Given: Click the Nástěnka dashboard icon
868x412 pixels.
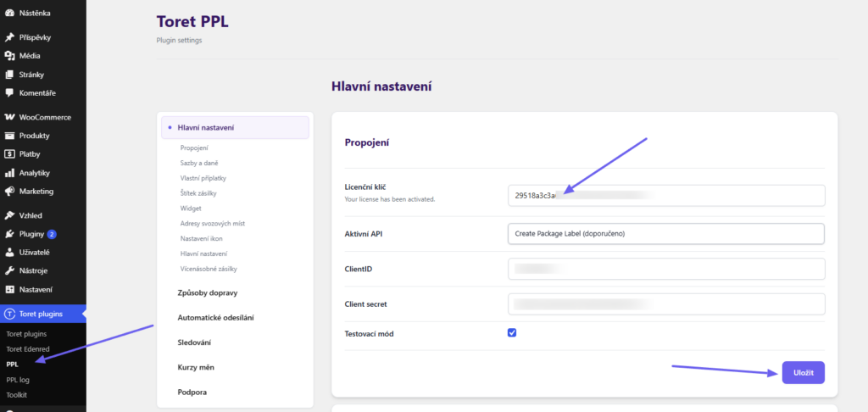Looking at the screenshot, I should 8,12.
